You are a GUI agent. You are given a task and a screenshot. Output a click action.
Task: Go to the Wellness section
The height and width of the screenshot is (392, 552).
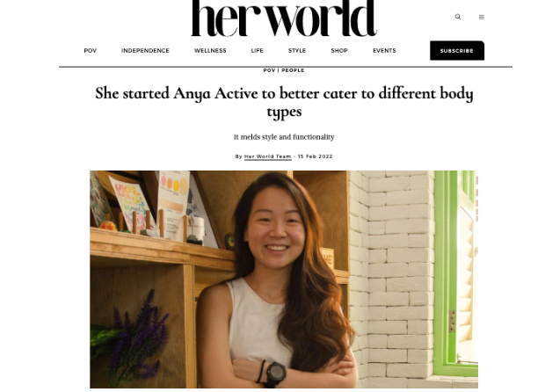(x=210, y=51)
